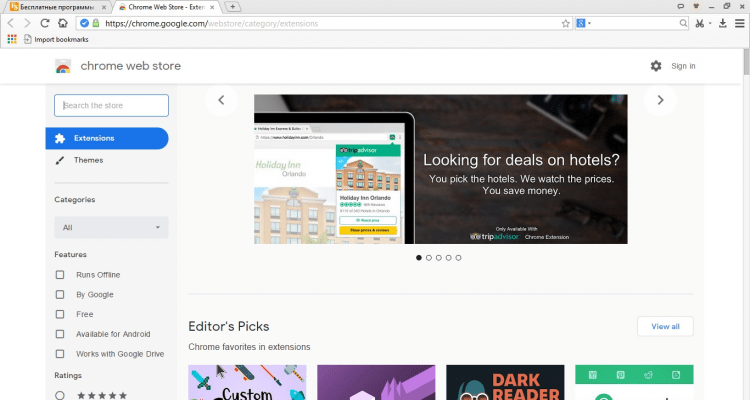Select Themes in the sidebar
Screen dimensions: 750x400
[88, 160]
